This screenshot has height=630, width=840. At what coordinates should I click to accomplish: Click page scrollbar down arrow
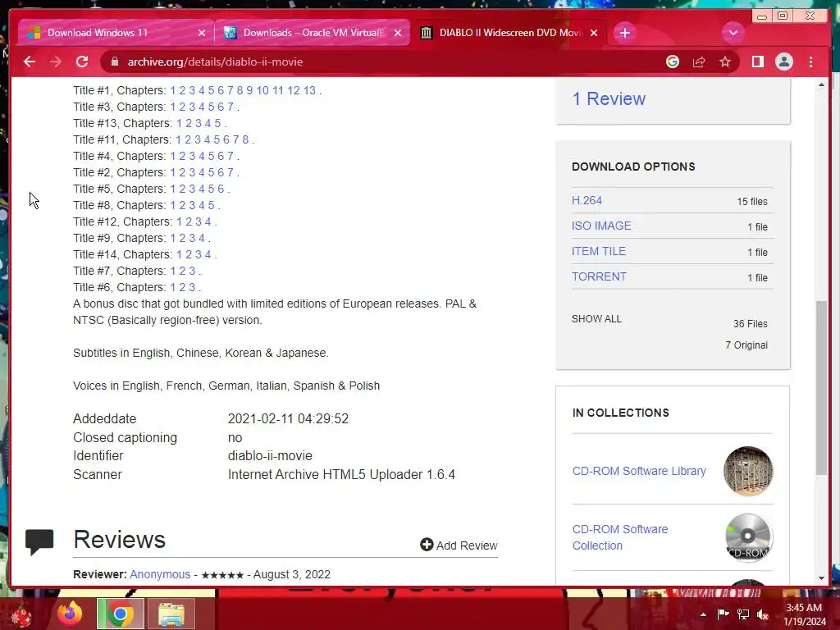pos(822,578)
